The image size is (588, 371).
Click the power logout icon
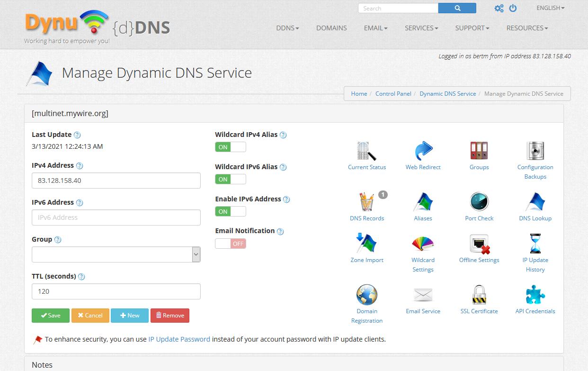tap(513, 9)
